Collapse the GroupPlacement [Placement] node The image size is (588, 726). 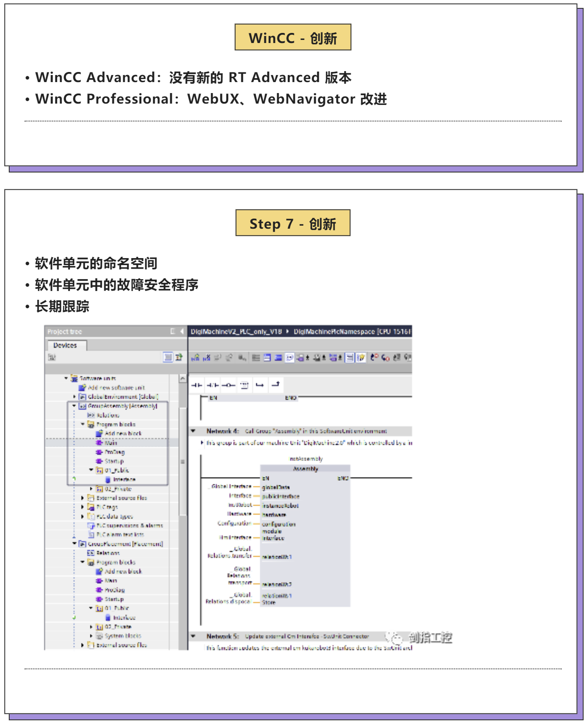pyautogui.click(x=74, y=543)
